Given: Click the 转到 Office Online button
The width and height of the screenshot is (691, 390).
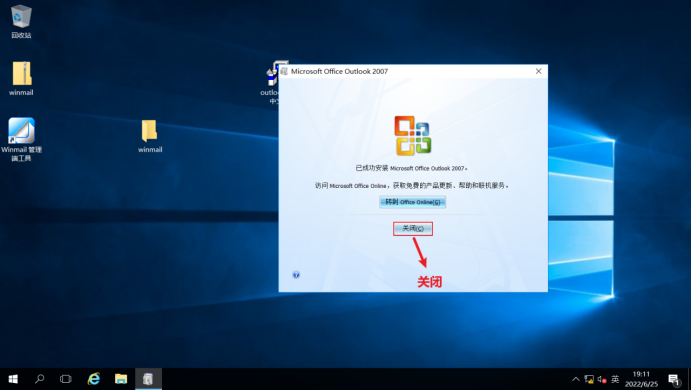Looking at the screenshot, I should coord(412,202).
